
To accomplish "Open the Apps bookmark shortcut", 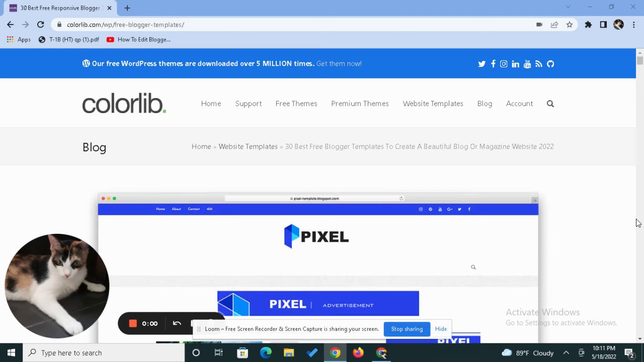I will (19, 39).
